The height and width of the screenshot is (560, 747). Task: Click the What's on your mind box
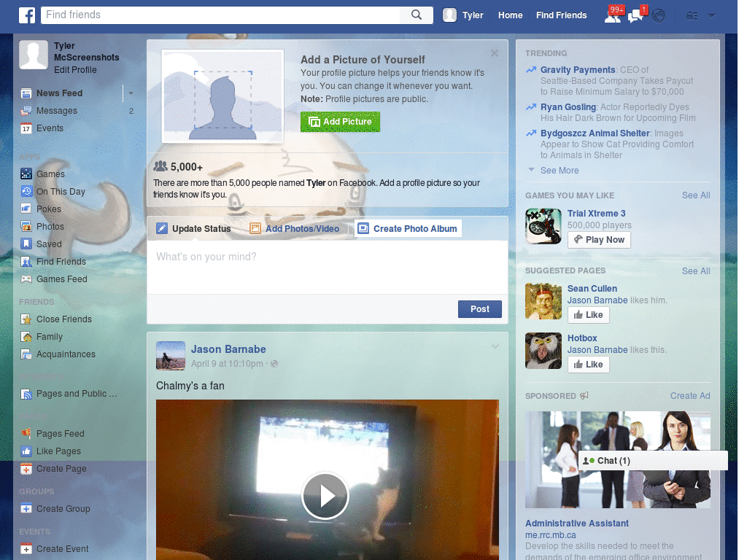tap(328, 267)
